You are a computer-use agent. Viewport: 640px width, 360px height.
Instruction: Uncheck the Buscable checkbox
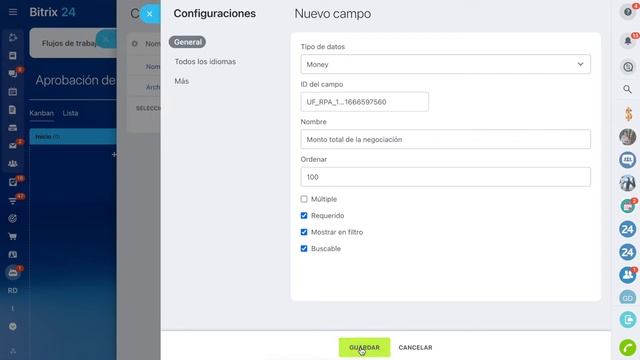click(x=304, y=249)
